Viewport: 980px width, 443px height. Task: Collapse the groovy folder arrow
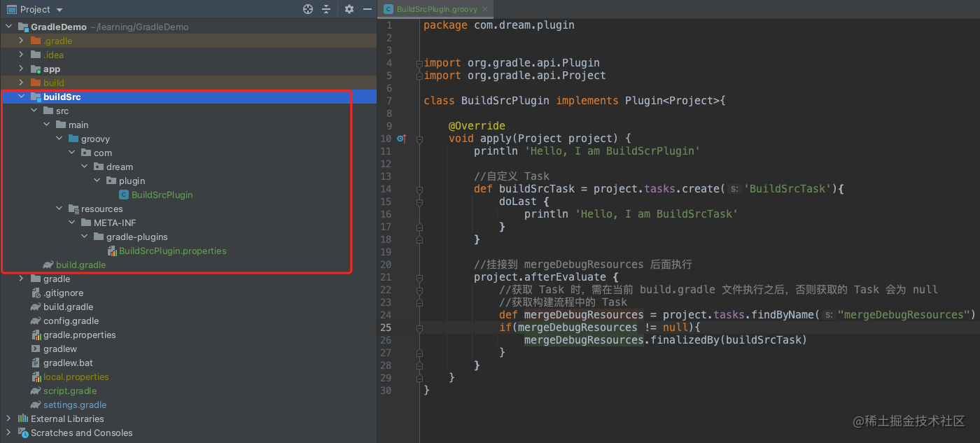[59, 139]
